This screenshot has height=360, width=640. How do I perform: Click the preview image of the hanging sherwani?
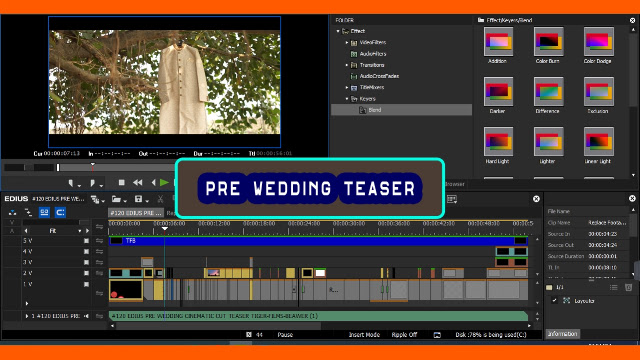[x=164, y=82]
